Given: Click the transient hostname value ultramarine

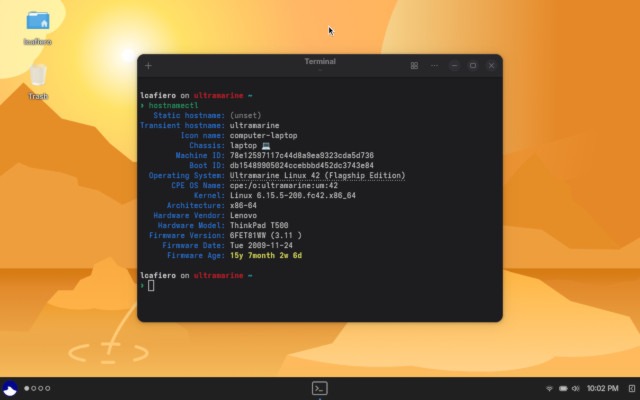Looking at the screenshot, I should click(254, 125).
